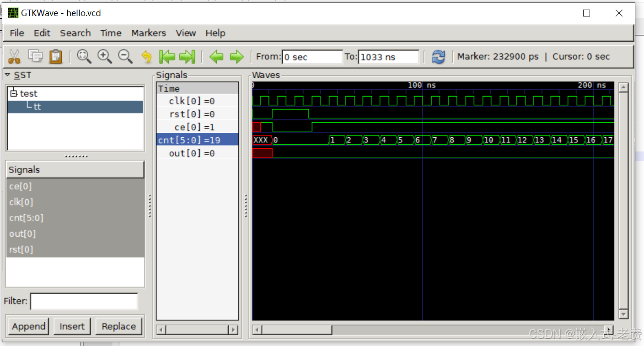This screenshot has height=346, width=644.
Task: Click the Signals column header
Action: (75, 170)
